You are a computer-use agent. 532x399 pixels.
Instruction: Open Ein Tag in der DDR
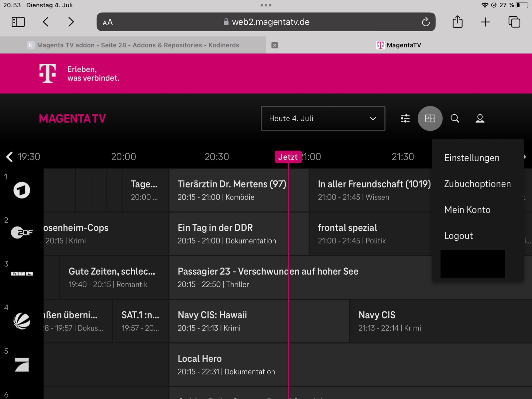click(x=239, y=234)
